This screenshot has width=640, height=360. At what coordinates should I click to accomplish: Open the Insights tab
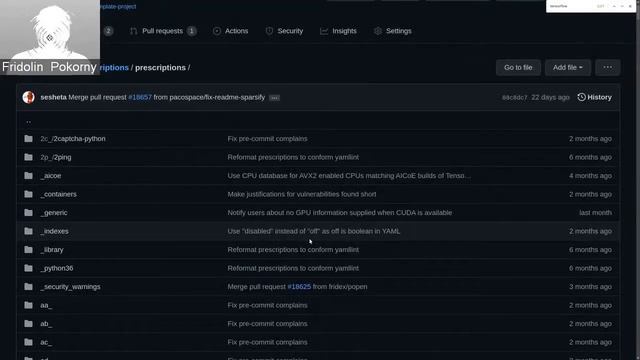coord(338,31)
